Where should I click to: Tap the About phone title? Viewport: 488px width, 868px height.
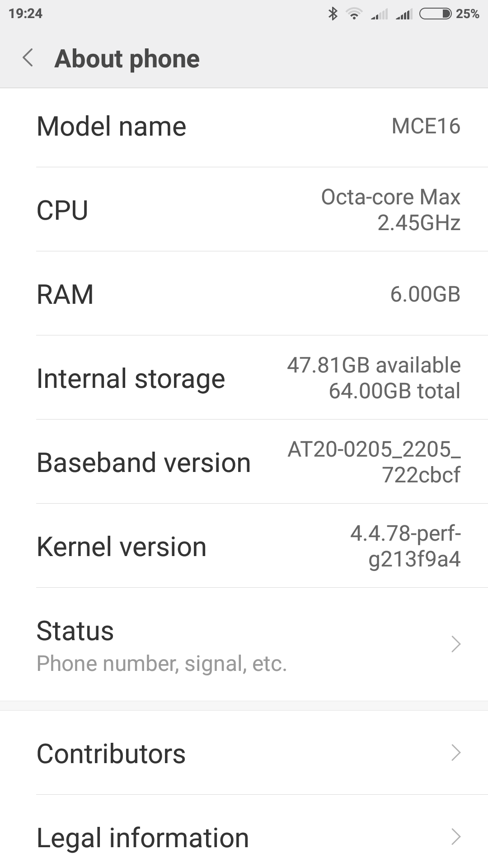pos(127,59)
